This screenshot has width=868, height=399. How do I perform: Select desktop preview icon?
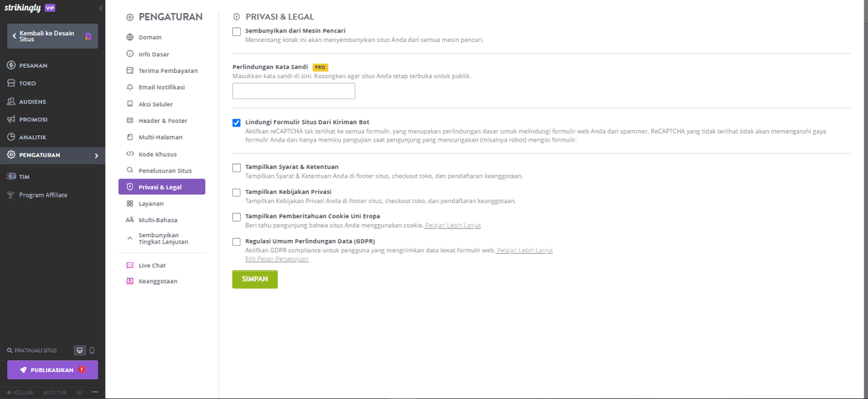tap(80, 351)
